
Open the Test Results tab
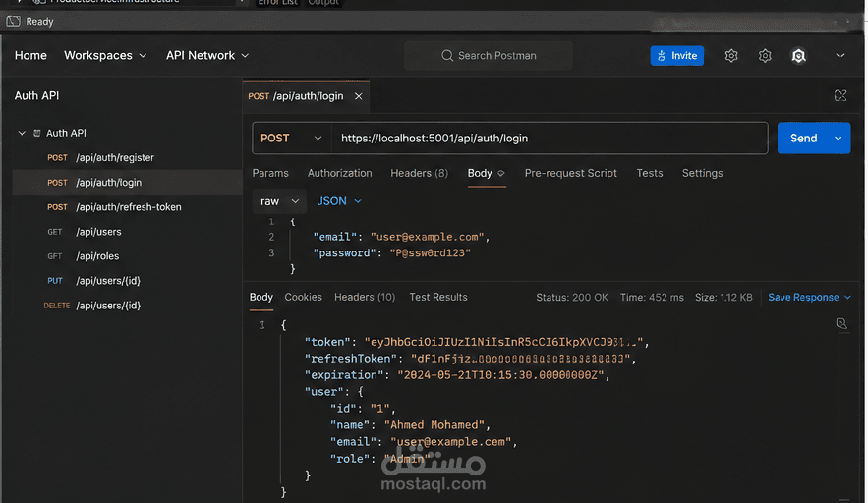437,297
